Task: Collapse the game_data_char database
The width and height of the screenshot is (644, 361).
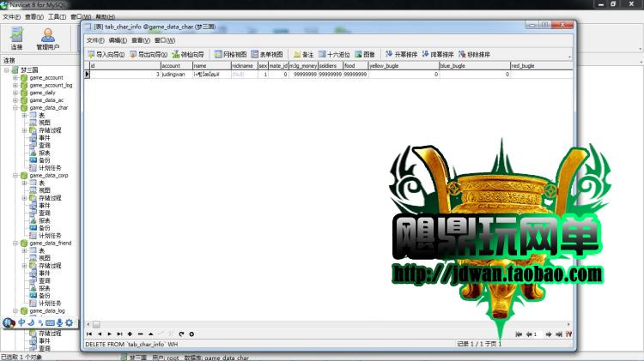Action: tap(15, 108)
